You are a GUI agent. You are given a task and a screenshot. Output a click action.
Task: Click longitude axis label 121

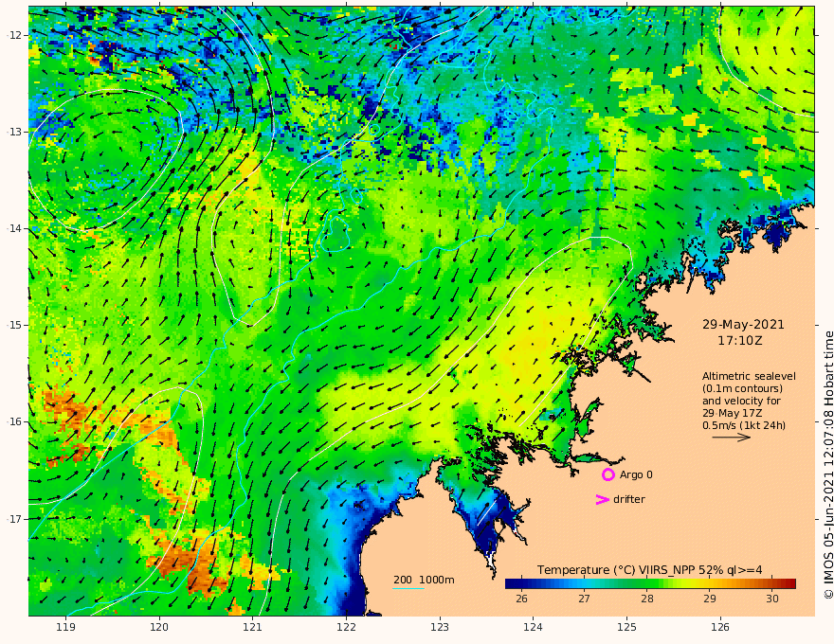tap(253, 627)
